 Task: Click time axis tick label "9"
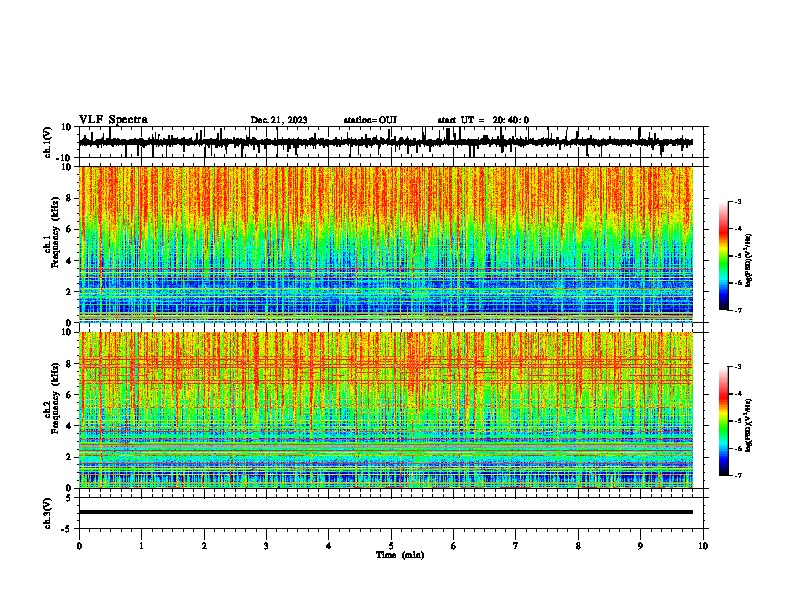tap(640, 546)
